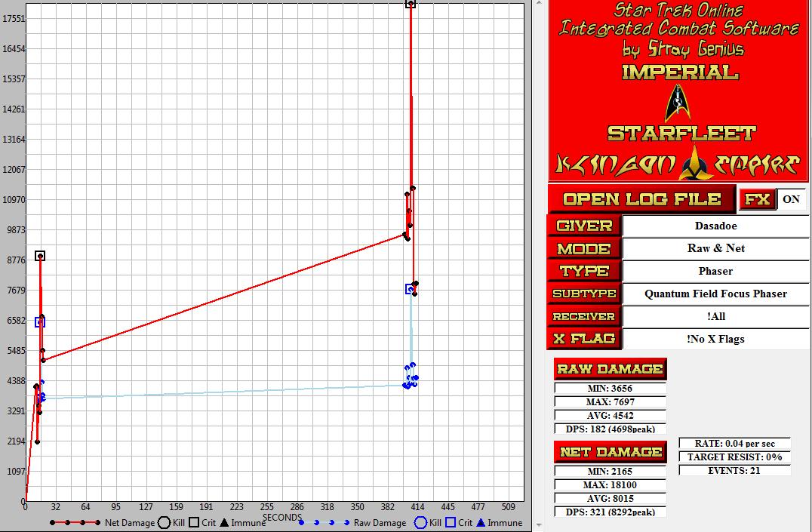Click the net MAX: 18100 value
Image resolution: width=812 pixels, height=532 pixels.
point(610,484)
